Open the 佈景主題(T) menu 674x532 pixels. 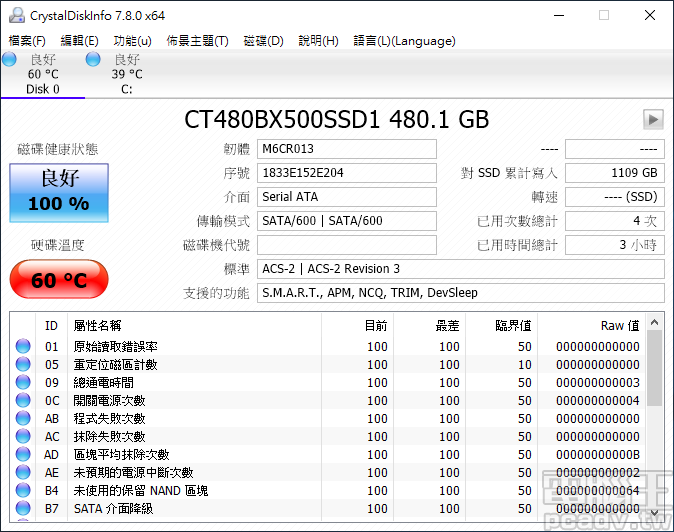[x=198, y=41]
